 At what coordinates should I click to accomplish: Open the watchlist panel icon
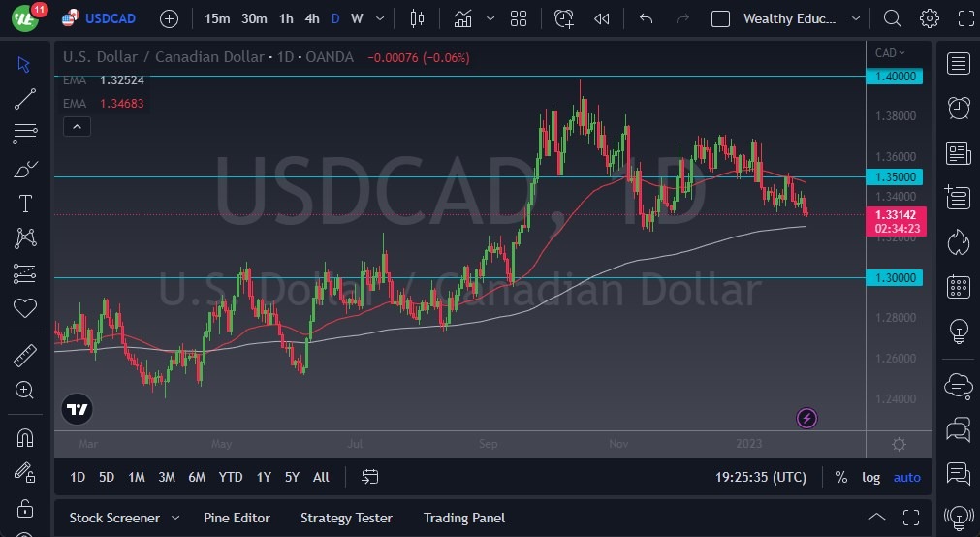coord(958,63)
